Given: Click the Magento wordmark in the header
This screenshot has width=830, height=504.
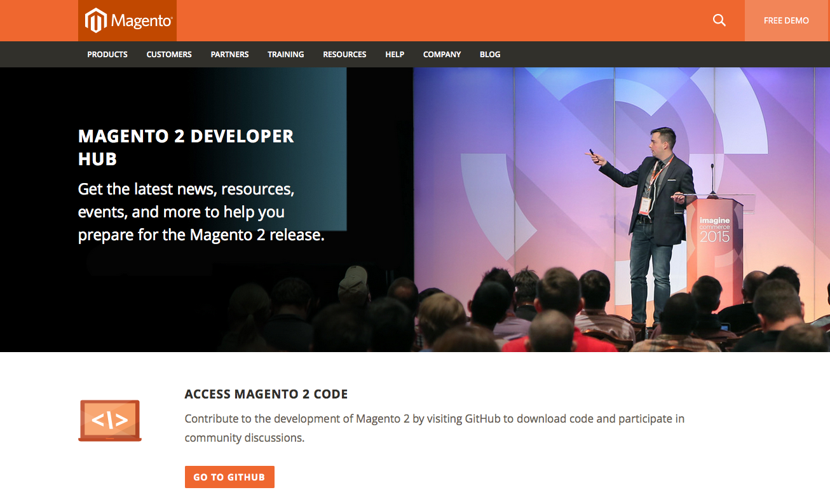Looking at the screenshot, I should [141, 21].
